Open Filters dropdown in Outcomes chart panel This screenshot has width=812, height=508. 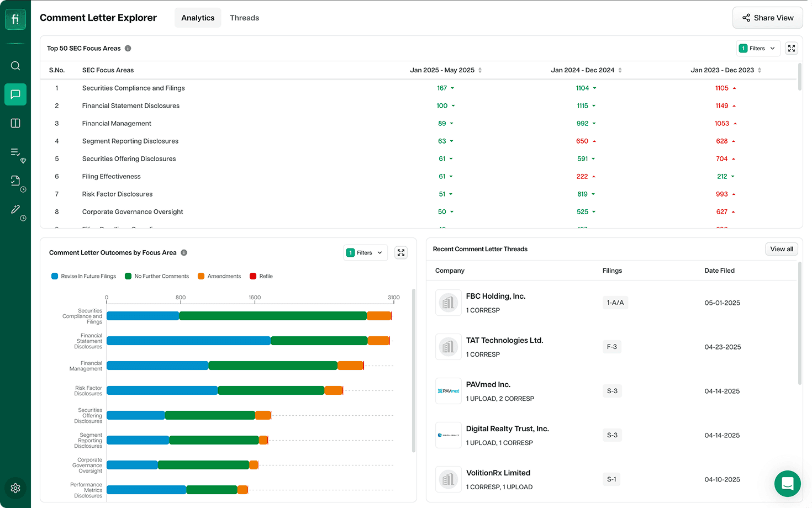pos(365,253)
